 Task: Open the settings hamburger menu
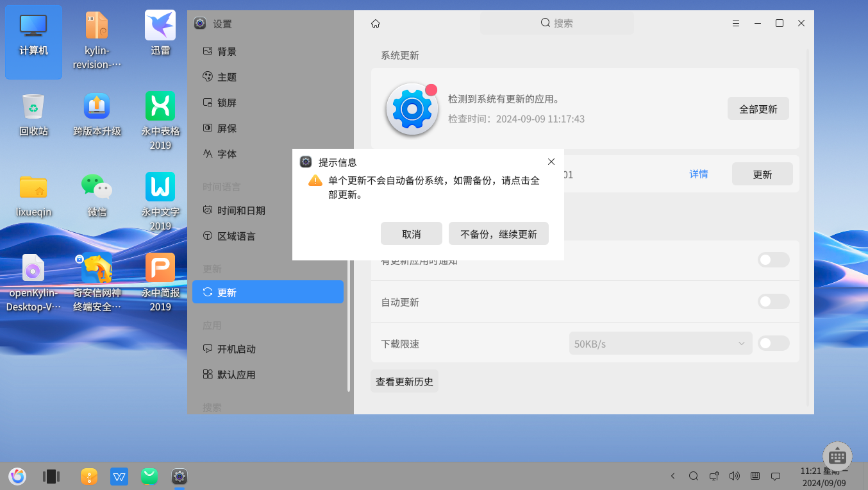point(736,23)
